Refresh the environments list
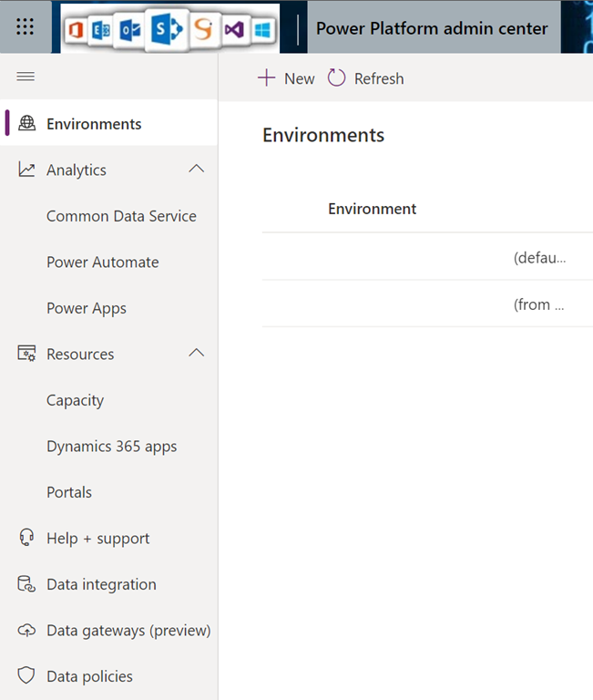The width and height of the screenshot is (593, 700). 366,78
